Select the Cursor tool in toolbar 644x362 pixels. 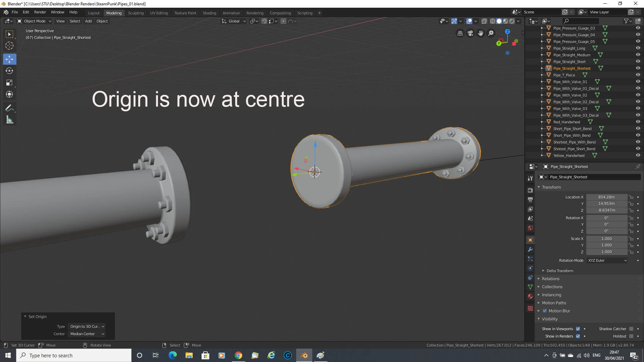(x=9, y=46)
